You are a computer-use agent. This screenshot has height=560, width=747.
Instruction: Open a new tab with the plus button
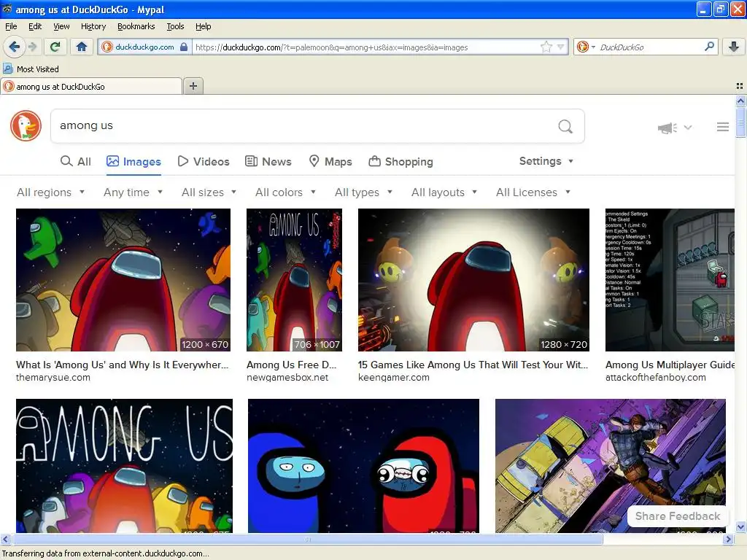[193, 86]
